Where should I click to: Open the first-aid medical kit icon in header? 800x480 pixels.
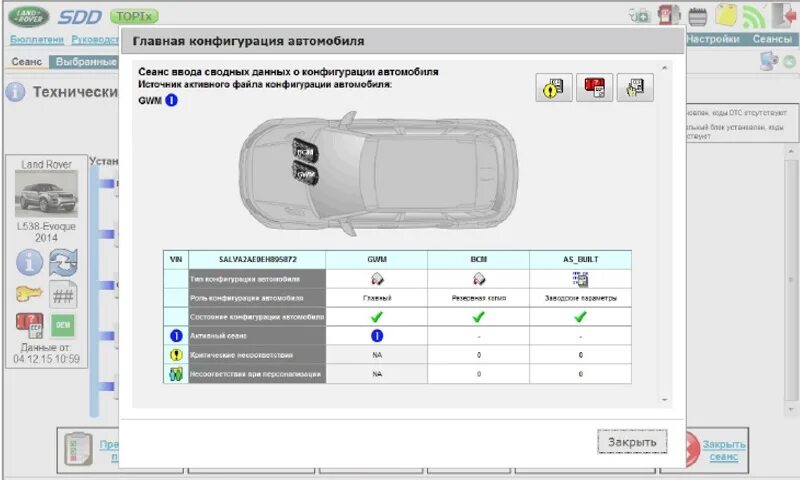(x=639, y=16)
